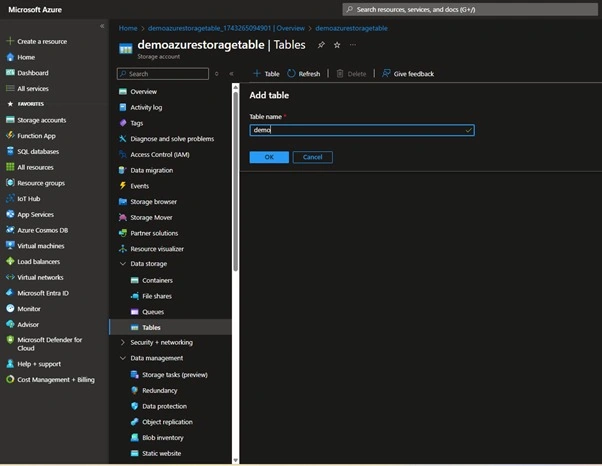Go to Home breadcrumb link
Image resolution: width=602 pixels, height=466 pixels.
[x=128, y=28]
